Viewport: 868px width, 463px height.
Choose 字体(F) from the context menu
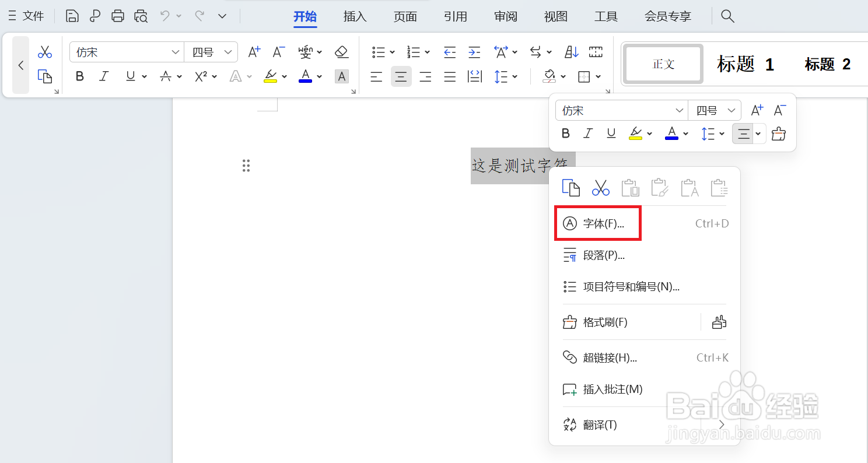(x=596, y=223)
